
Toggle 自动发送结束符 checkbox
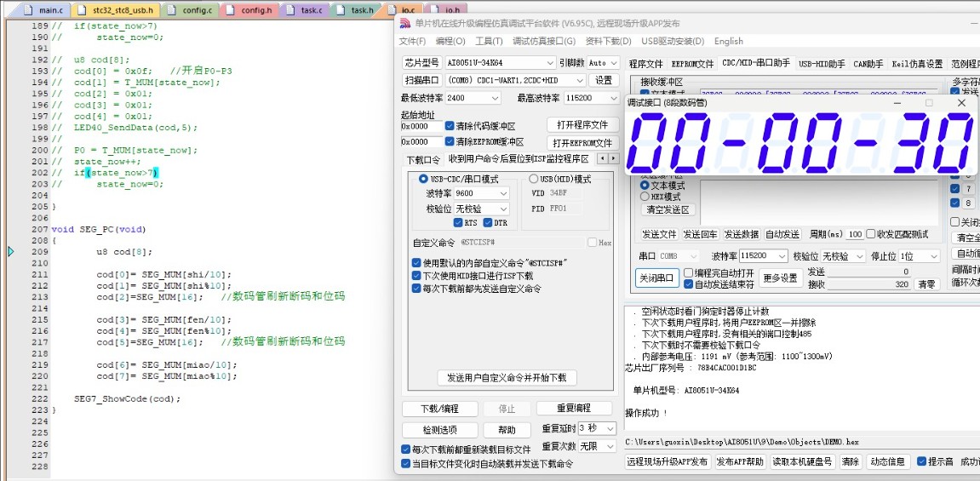(x=688, y=284)
